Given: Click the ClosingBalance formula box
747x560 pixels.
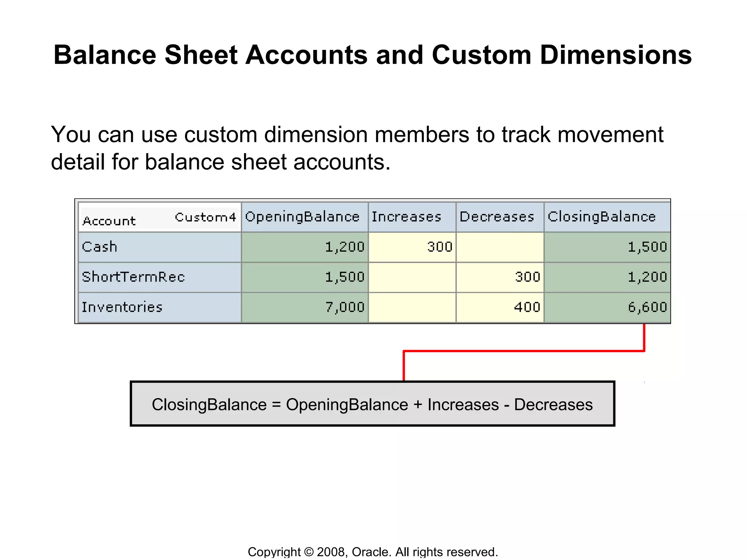Looking at the screenshot, I should click(372, 404).
